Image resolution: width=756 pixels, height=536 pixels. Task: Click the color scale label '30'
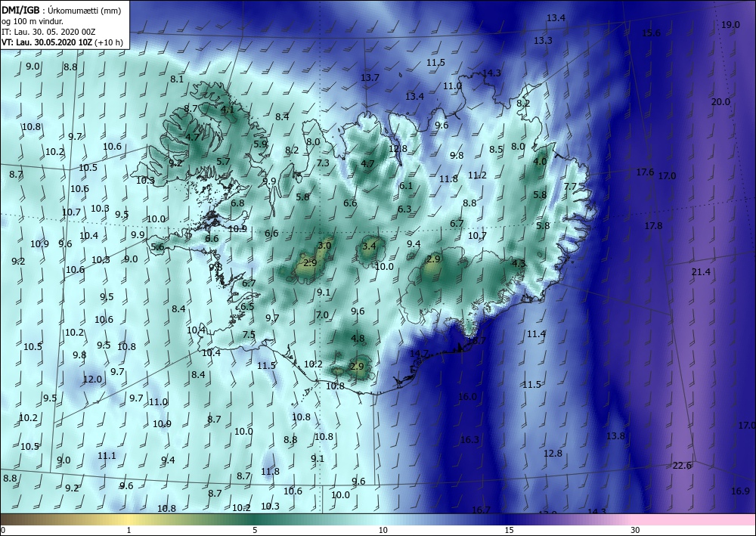(x=635, y=530)
